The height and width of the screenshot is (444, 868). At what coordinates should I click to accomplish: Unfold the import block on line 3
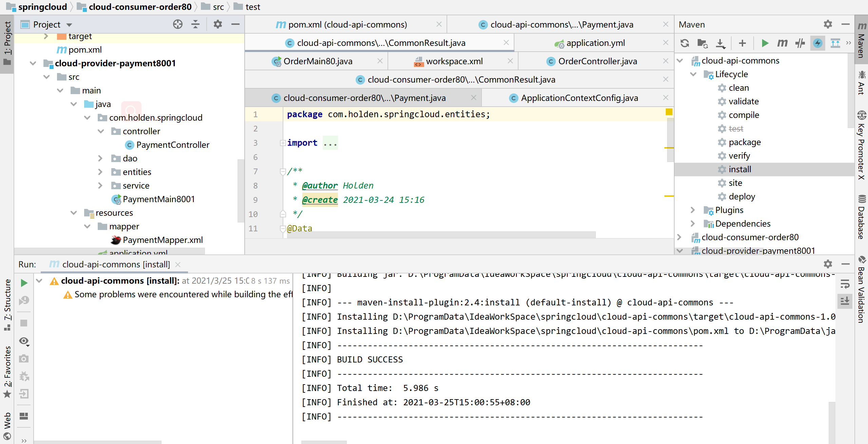click(x=282, y=143)
